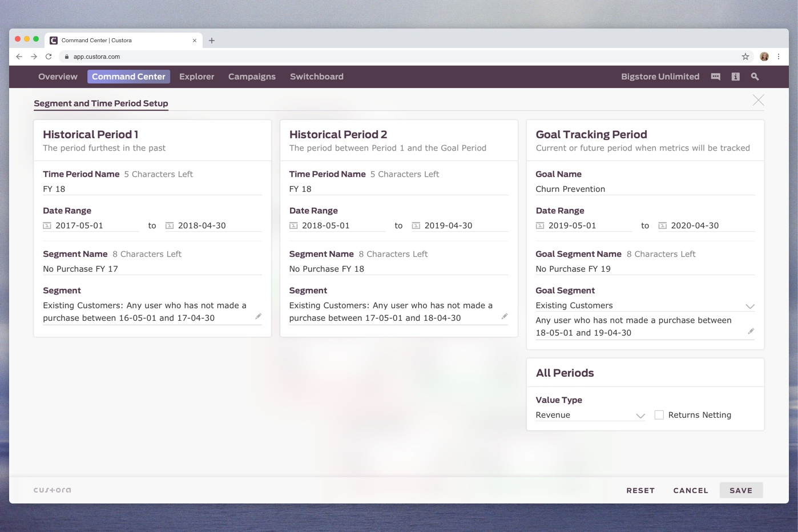Screen dimensions: 798x532
Task: Edit the Goal Segment description with pencil icon
Action: (751, 331)
